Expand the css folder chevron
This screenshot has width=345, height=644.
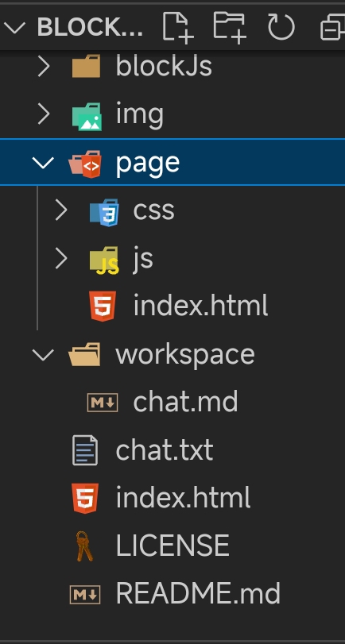tap(61, 210)
